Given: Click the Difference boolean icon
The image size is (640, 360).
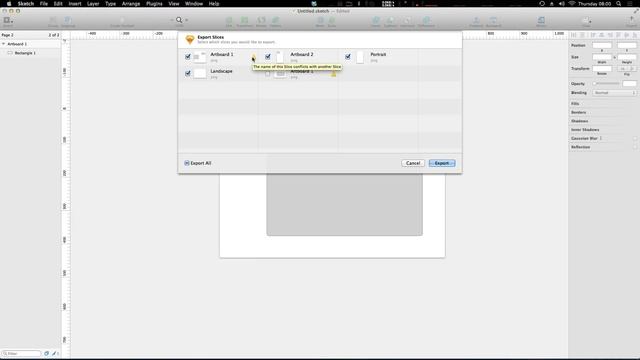Looking at the screenshot, I should tap(426, 20).
